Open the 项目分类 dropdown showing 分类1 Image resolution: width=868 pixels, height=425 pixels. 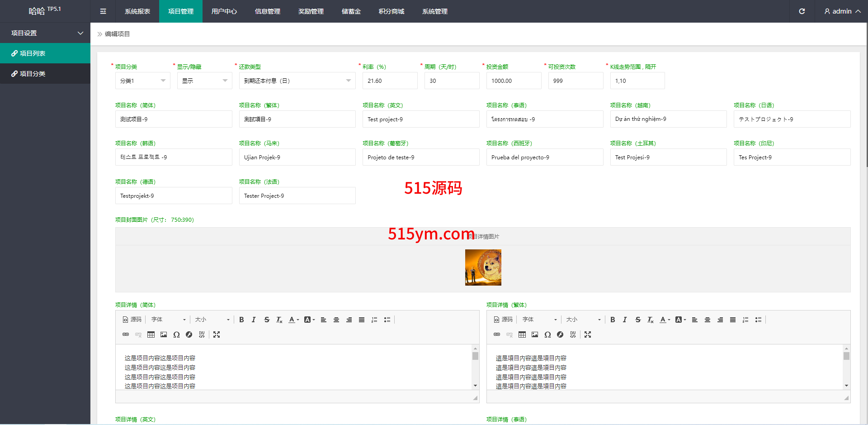click(x=142, y=81)
